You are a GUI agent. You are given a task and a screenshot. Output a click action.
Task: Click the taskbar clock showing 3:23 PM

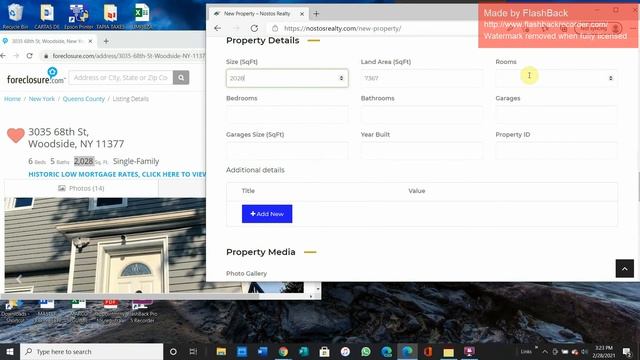tap(604, 351)
